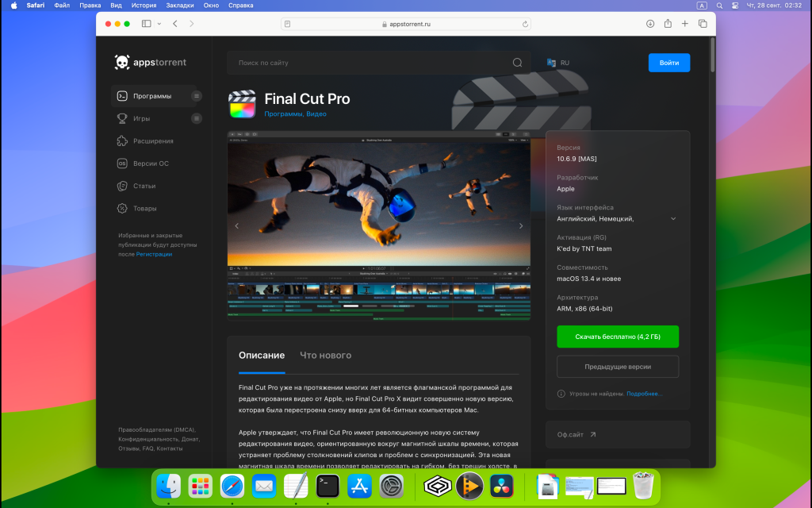Open the RU language selector
Viewport: 812px width, 508px height.
click(558, 63)
